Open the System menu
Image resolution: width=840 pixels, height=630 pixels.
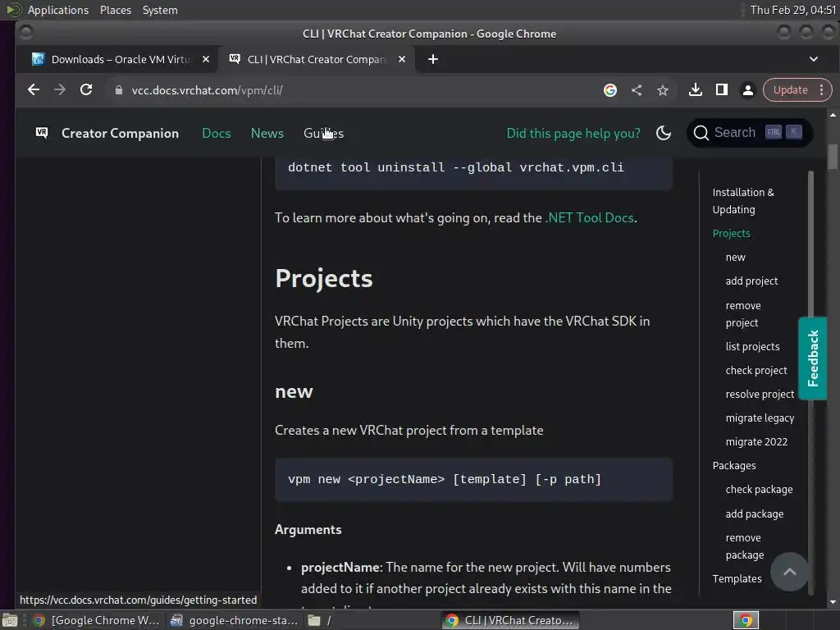click(x=160, y=10)
